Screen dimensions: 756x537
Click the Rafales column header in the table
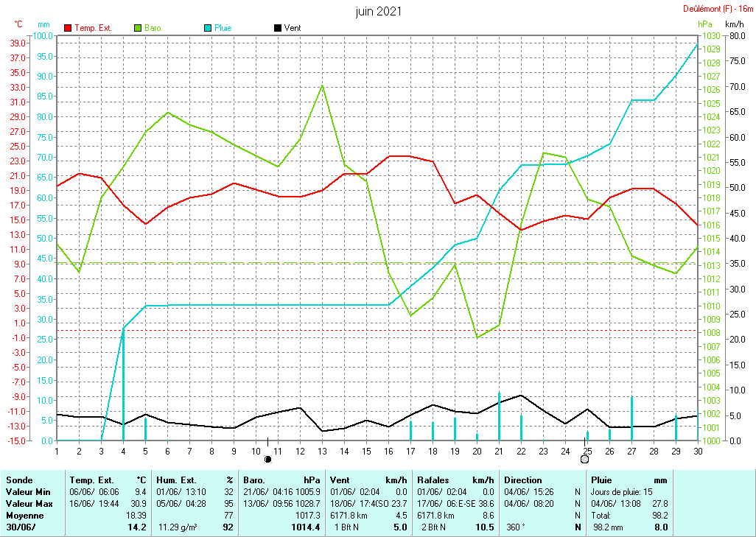coord(433,480)
